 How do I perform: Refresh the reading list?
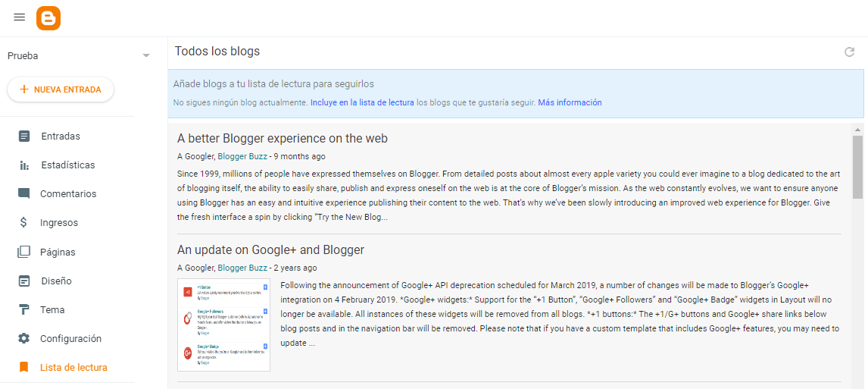[x=849, y=52]
